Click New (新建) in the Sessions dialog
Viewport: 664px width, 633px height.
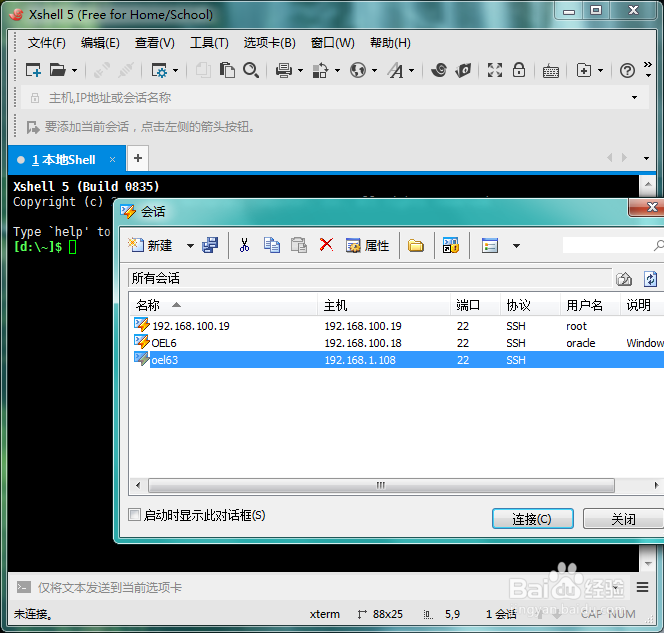[150, 245]
